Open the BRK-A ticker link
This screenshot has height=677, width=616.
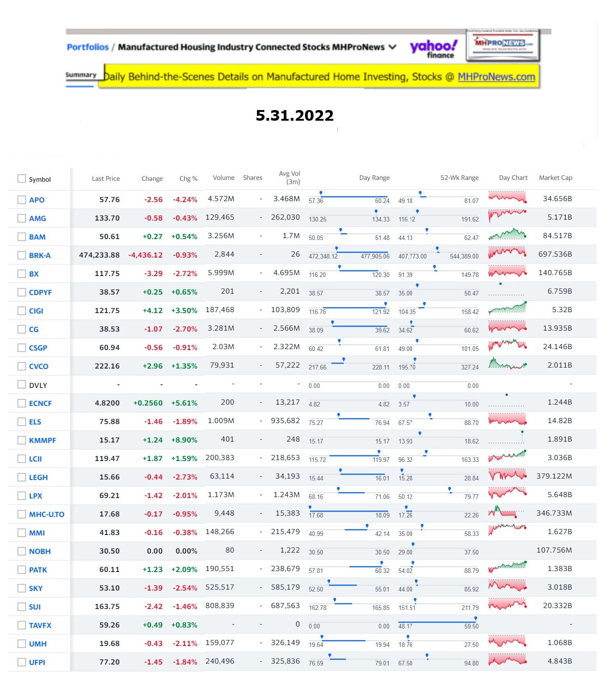coord(40,255)
